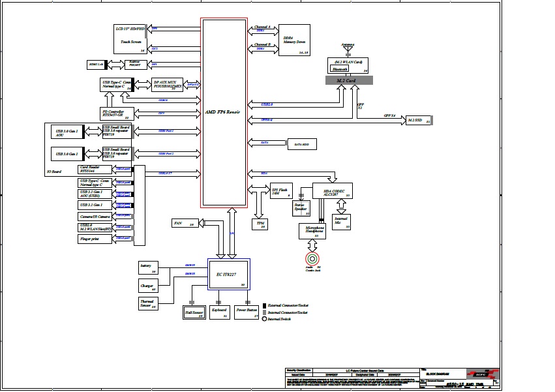Select the Camera/IR Camera block
Image resolution: width=555 pixels, height=392 pixels.
click(x=95, y=217)
